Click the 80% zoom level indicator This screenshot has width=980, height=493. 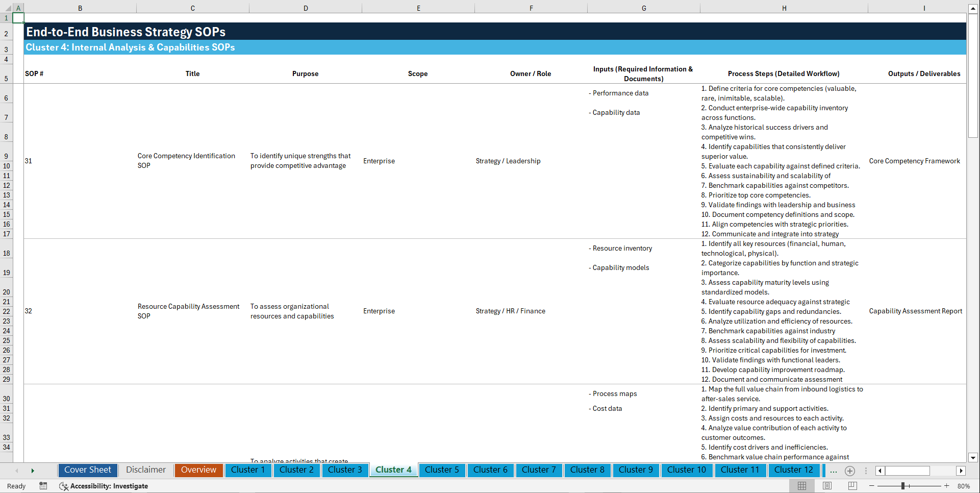coord(965,486)
